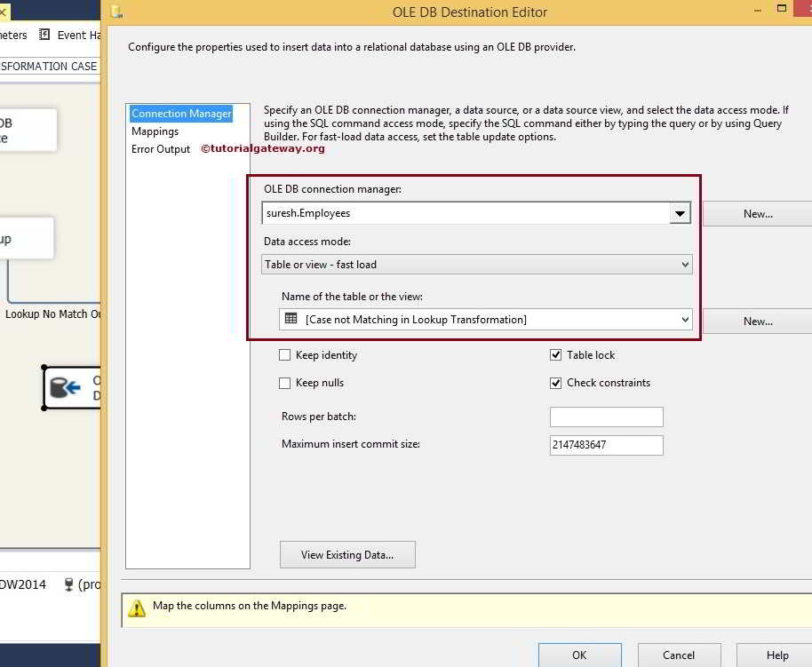The image size is (812, 667).
Task: Select the Error Output page
Action: [x=161, y=148]
